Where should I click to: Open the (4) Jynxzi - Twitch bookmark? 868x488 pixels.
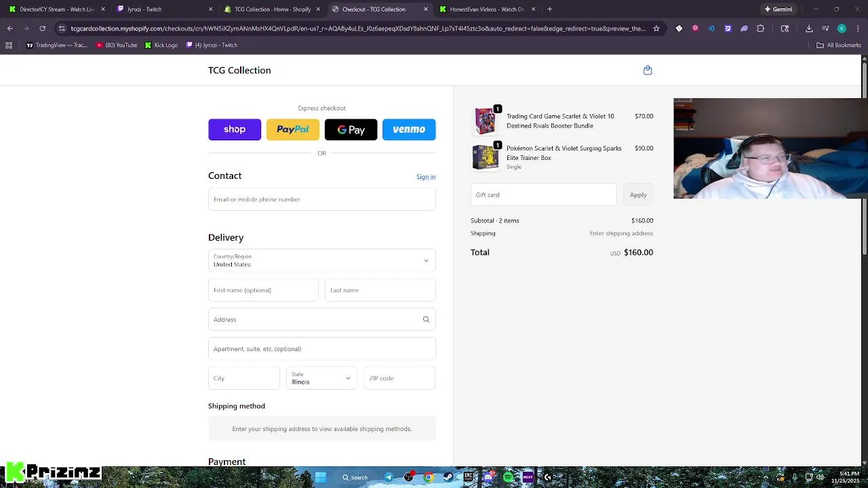click(212, 45)
